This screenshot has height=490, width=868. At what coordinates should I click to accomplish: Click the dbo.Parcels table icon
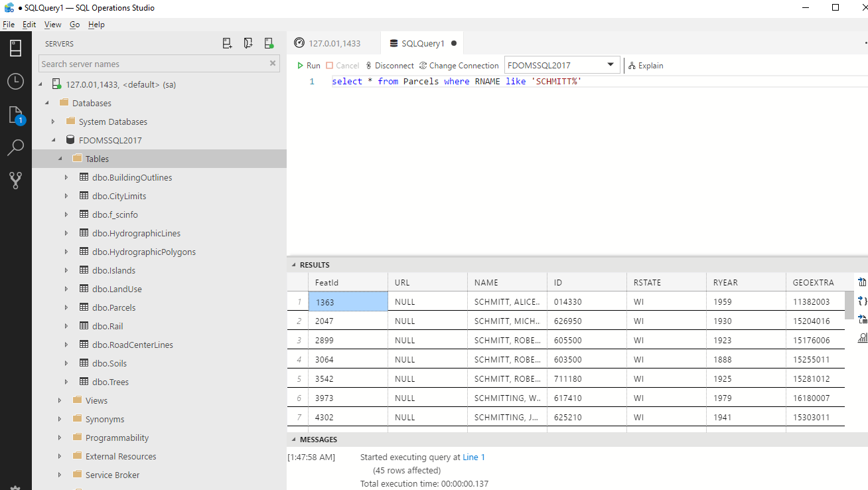(84, 307)
